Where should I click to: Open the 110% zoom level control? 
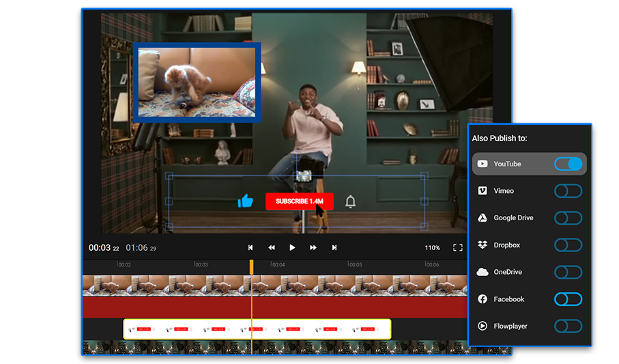click(432, 248)
